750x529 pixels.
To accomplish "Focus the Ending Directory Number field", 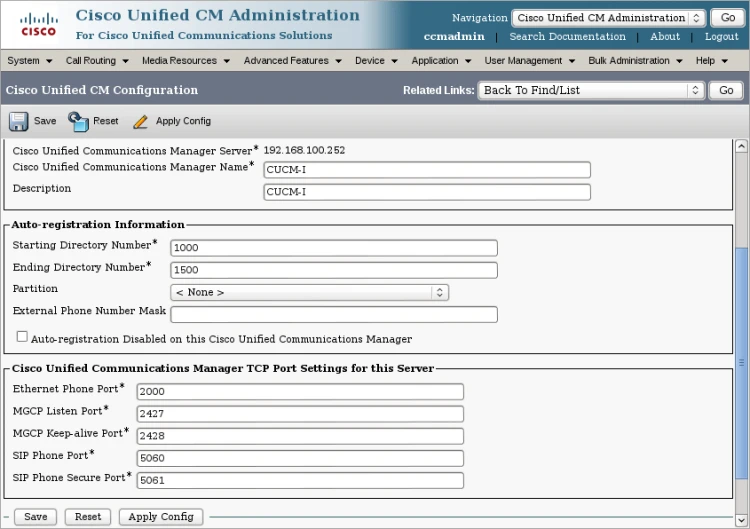I will pyautogui.click(x=334, y=270).
